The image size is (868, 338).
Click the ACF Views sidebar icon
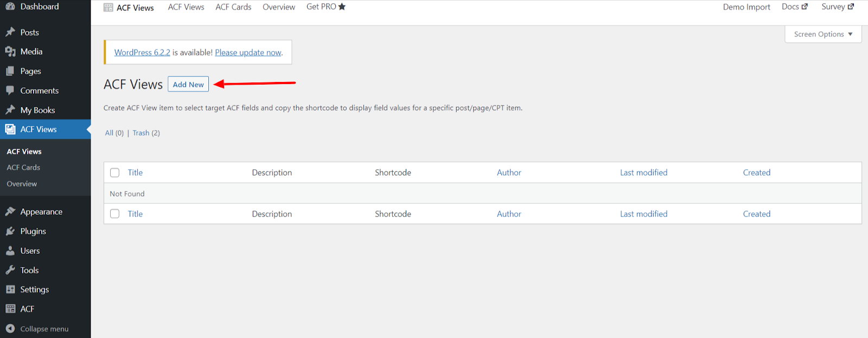(10, 129)
